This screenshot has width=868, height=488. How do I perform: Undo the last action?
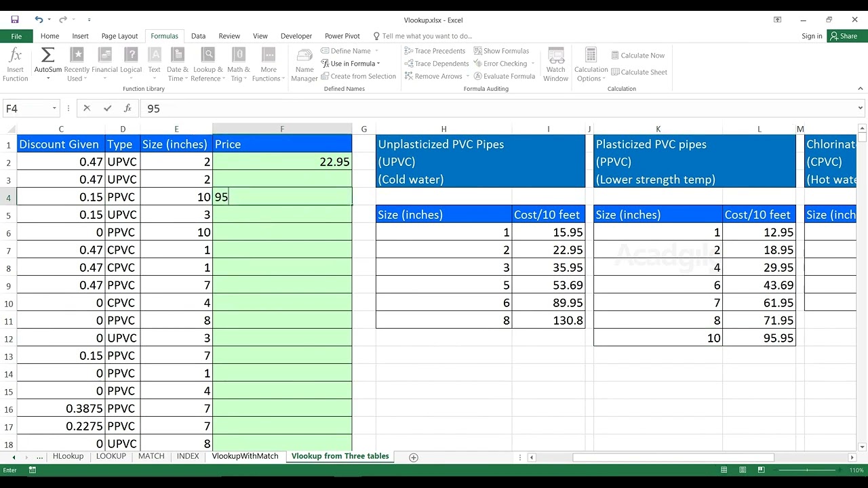pos(39,20)
